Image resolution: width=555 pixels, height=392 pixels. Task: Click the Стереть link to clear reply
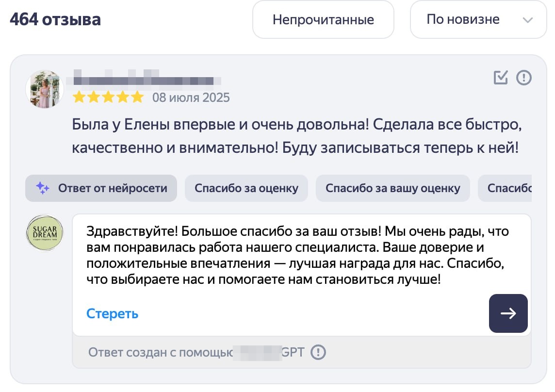(112, 313)
